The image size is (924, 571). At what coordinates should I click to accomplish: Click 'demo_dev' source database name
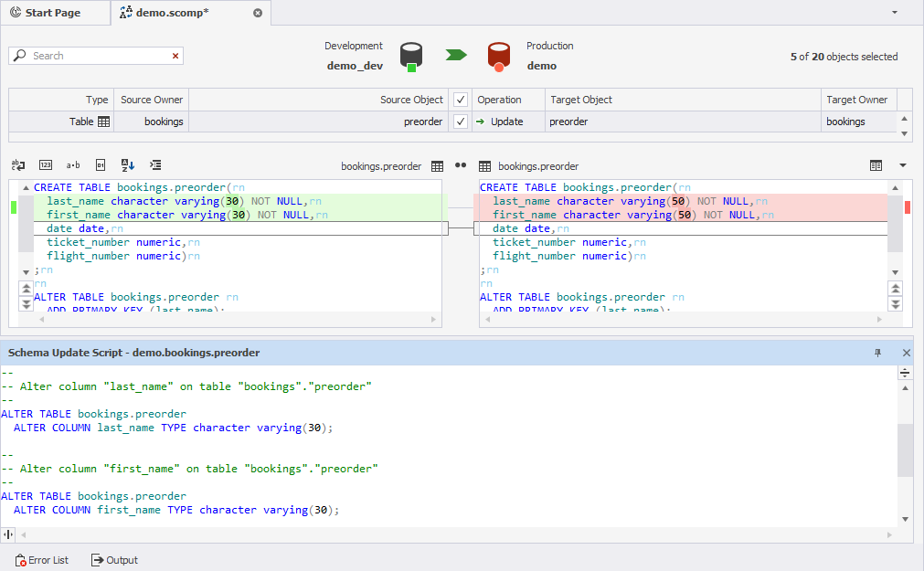tap(355, 66)
